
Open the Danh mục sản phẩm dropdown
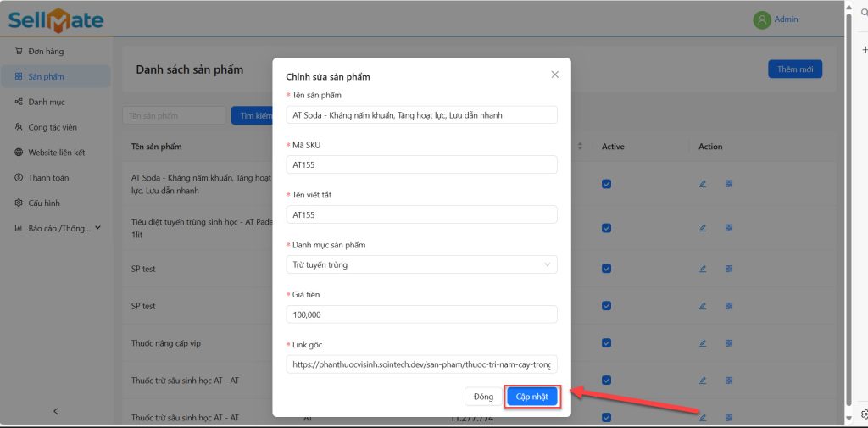point(421,265)
